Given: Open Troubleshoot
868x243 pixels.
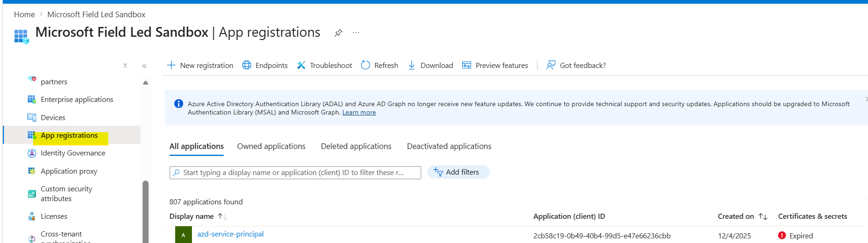Looking at the screenshot, I should [x=325, y=65].
